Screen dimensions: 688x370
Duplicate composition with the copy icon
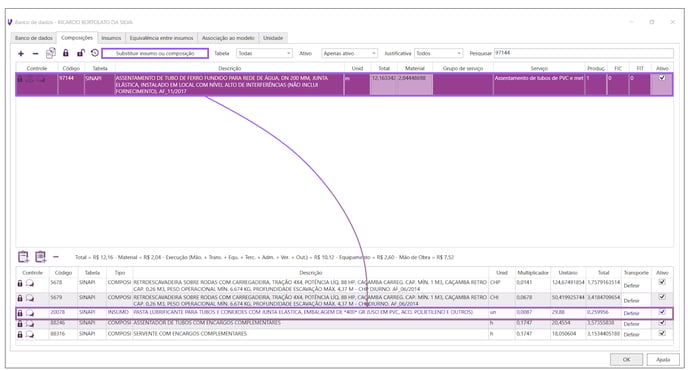pos(51,53)
